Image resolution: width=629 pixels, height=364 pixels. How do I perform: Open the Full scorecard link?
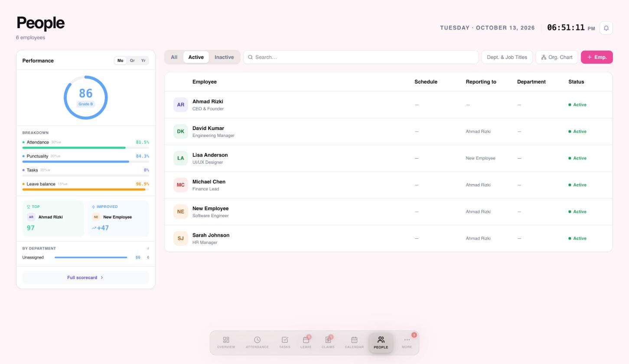[85, 278]
